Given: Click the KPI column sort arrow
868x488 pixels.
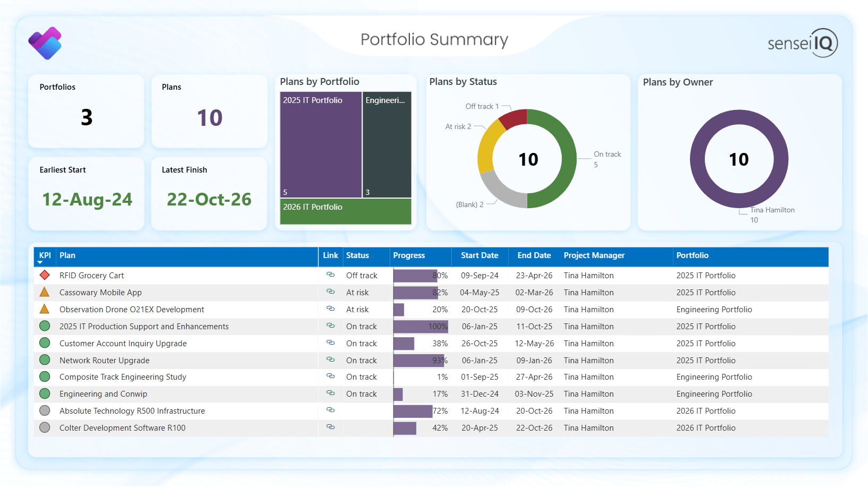Looking at the screenshot, I should [40, 262].
